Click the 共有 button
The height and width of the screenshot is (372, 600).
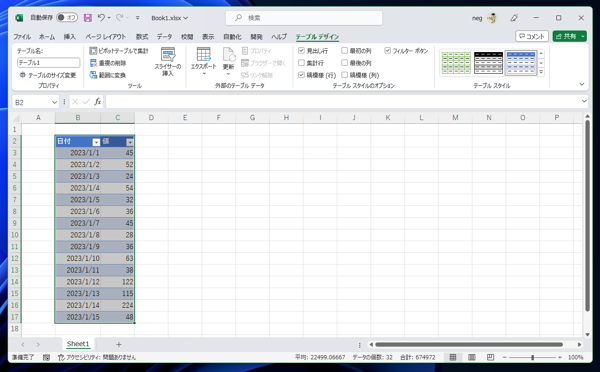(x=566, y=36)
